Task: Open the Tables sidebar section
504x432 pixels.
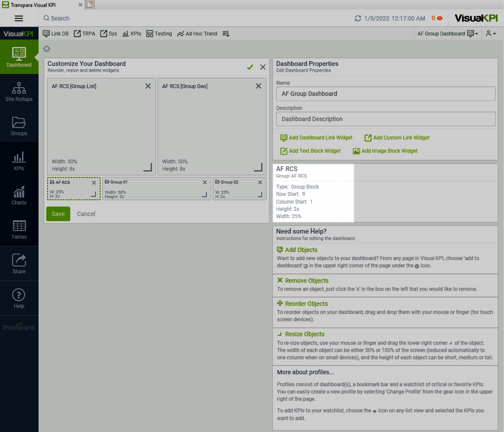Action: (x=19, y=230)
